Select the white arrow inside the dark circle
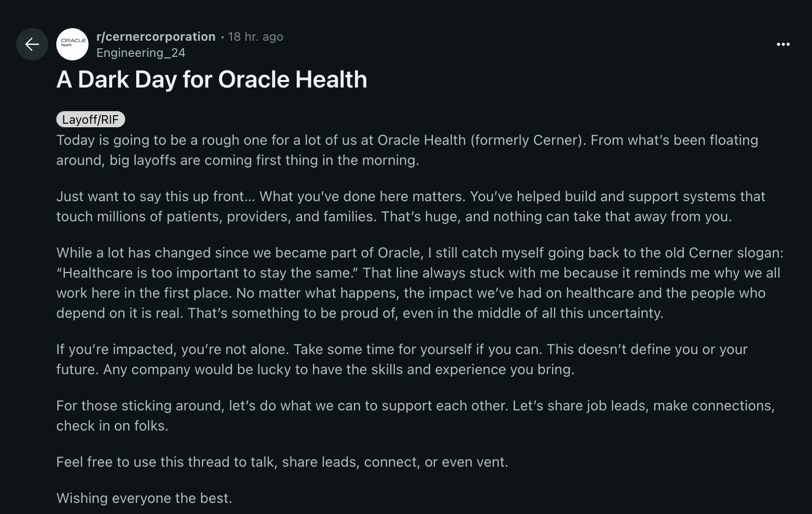The height and width of the screenshot is (514, 812). (x=32, y=44)
